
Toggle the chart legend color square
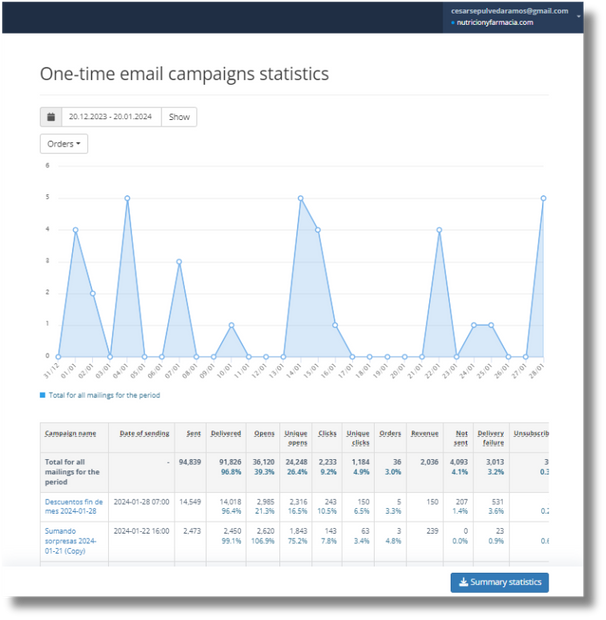coord(42,395)
